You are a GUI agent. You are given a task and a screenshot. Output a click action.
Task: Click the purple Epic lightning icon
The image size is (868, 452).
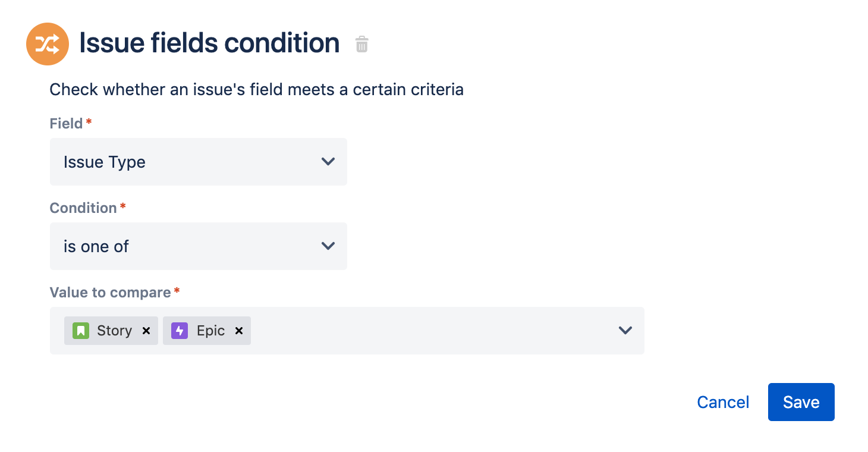[x=180, y=331]
